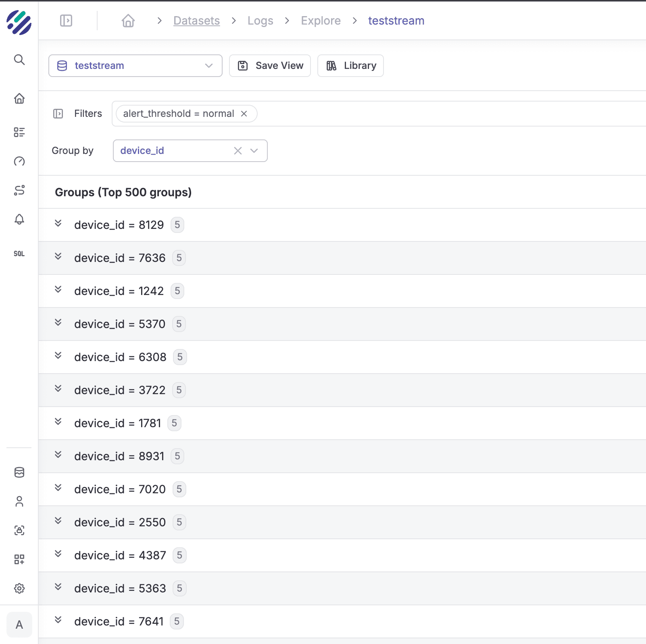Open the Group by device_id dropdown arrow
Viewport: 646px width, 644px height.
[x=254, y=151]
